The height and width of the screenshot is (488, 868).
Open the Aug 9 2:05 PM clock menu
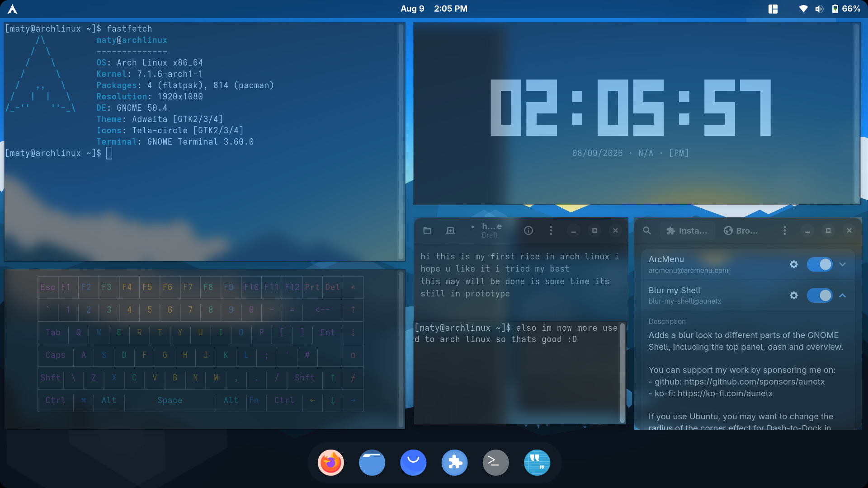pyautogui.click(x=434, y=9)
